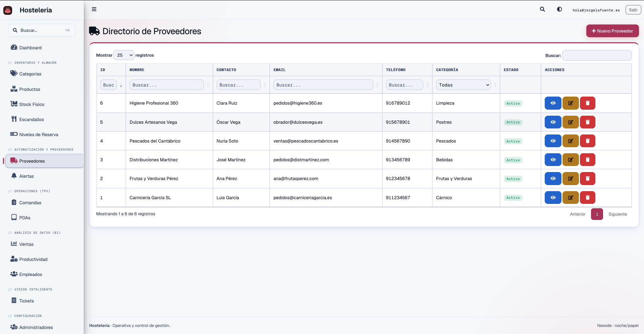
Task: Edit Distribuciones Martínez supplier
Action: click(x=571, y=160)
